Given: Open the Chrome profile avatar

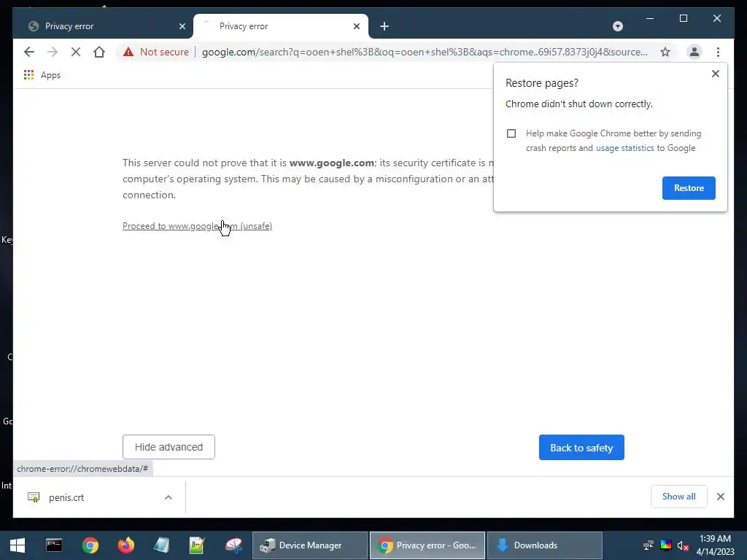Looking at the screenshot, I should pyautogui.click(x=694, y=52).
